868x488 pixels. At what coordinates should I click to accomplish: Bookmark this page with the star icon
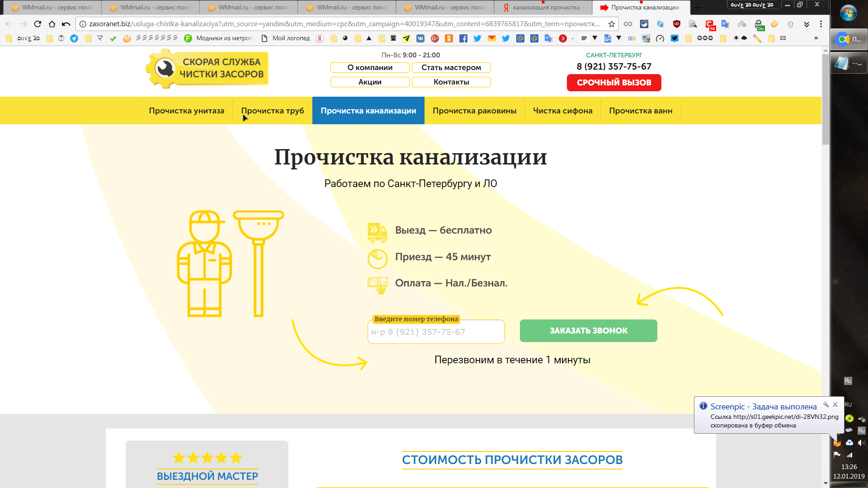point(612,24)
